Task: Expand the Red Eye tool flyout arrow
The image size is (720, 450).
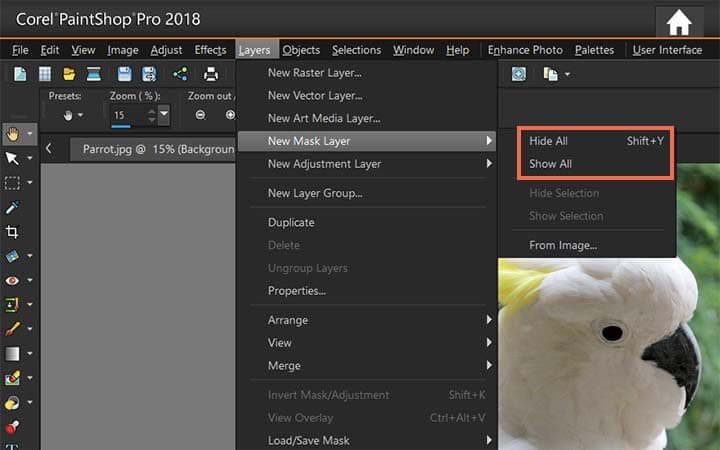Action: pos(30,280)
